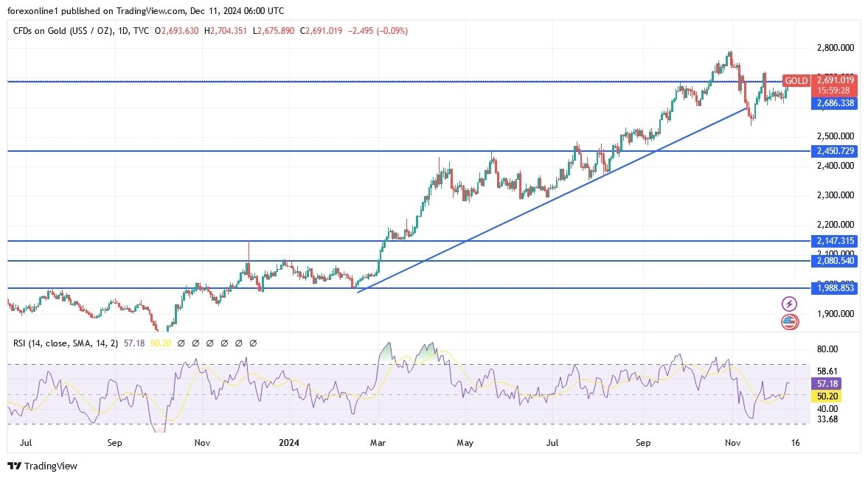Toggle the fourth Ø indicator symbol

click(224, 343)
